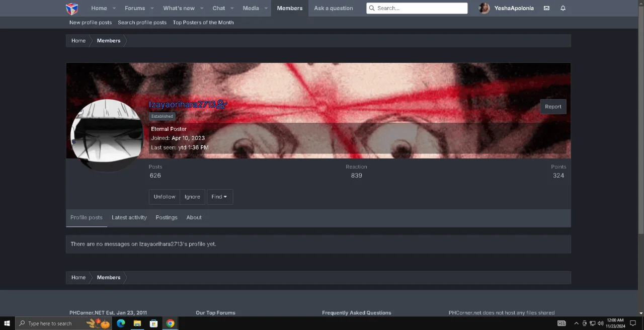
Task: Open the Forums navigation item
Action: coord(135,8)
